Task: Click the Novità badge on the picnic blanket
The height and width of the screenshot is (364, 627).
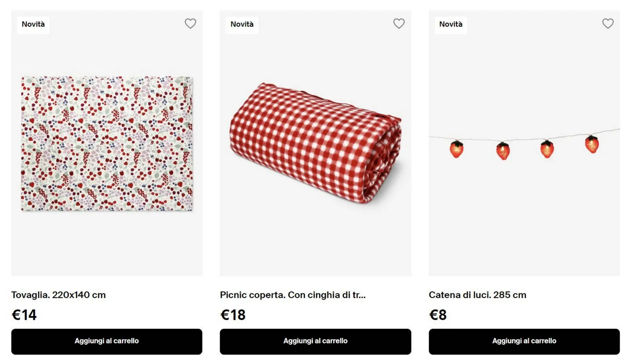Action: (x=242, y=24)
